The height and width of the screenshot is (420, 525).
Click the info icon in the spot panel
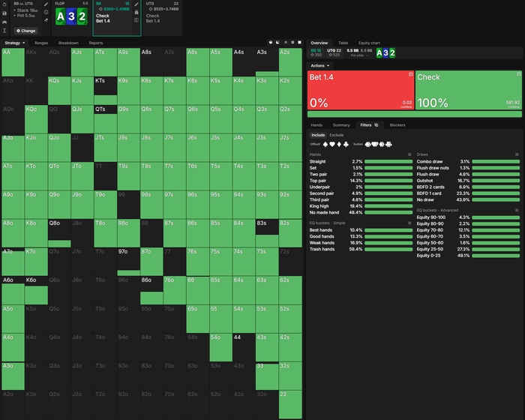pyautogui.click(x=46, y=12)
